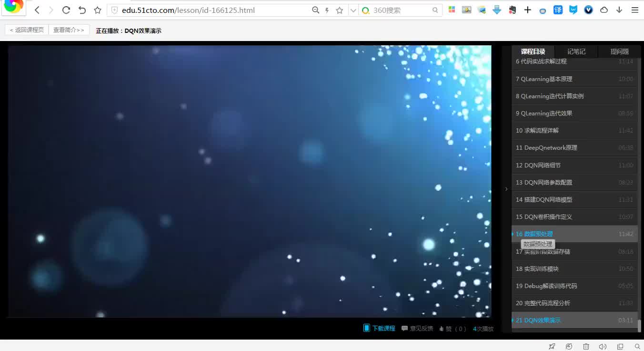Click the search magnifier in the 360 search box
Viewport: 644px width, 351px height.
click(435, 10)
